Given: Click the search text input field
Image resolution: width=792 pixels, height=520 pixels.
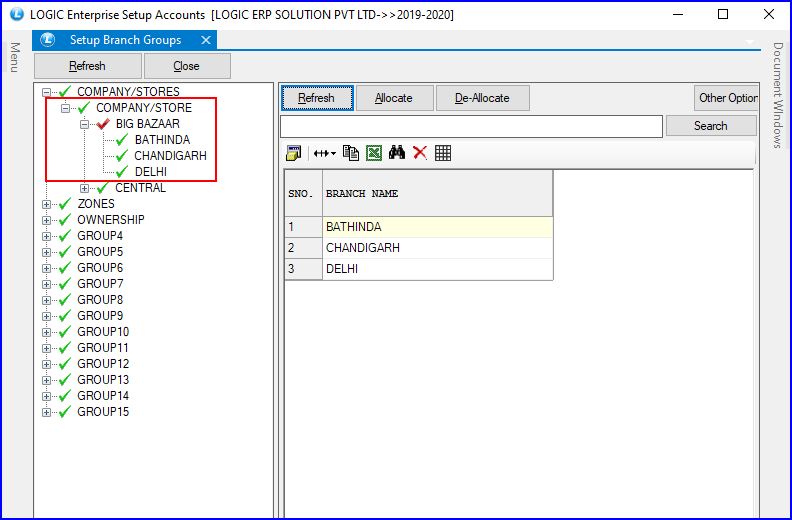Looking at the screenshot, I should pos(471,126).
